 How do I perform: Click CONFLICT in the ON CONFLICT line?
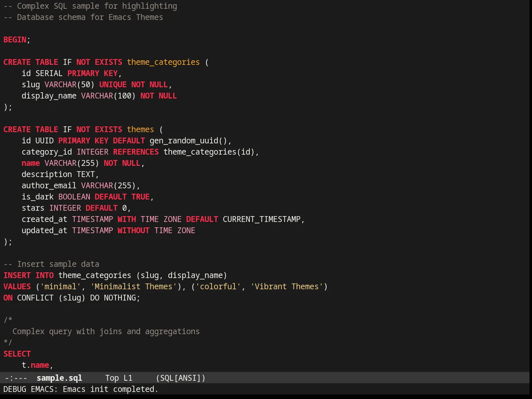pyautogui.click(x=35, y=298)
